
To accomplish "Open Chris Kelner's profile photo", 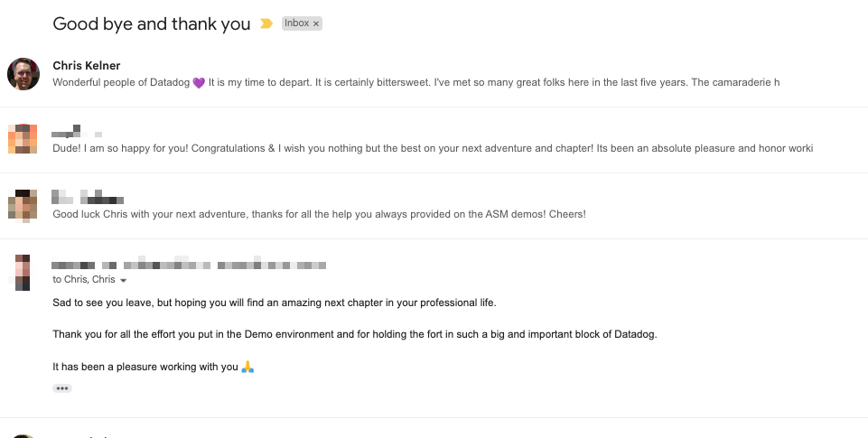I will (x=23, y=74).
